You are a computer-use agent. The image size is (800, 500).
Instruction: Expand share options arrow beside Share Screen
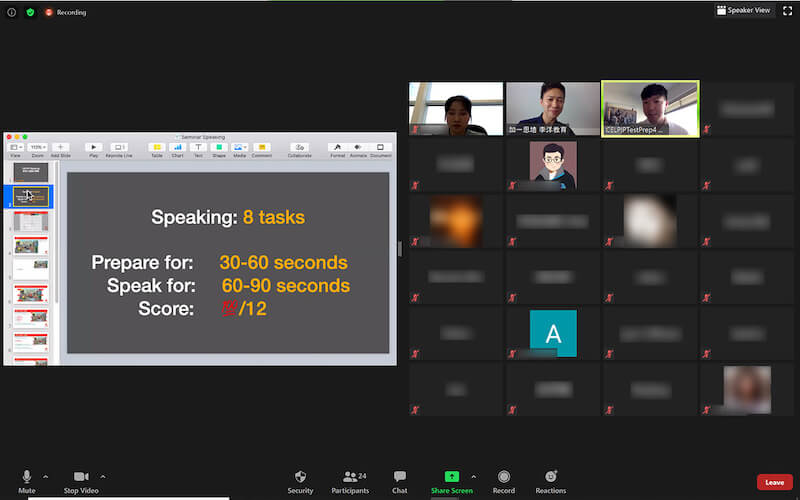coord(474,476)
